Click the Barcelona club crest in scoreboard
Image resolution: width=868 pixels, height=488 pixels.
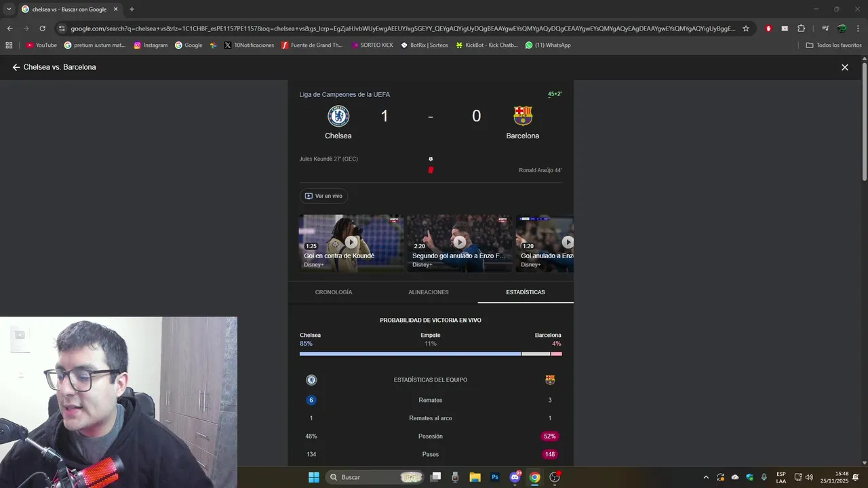523,116
